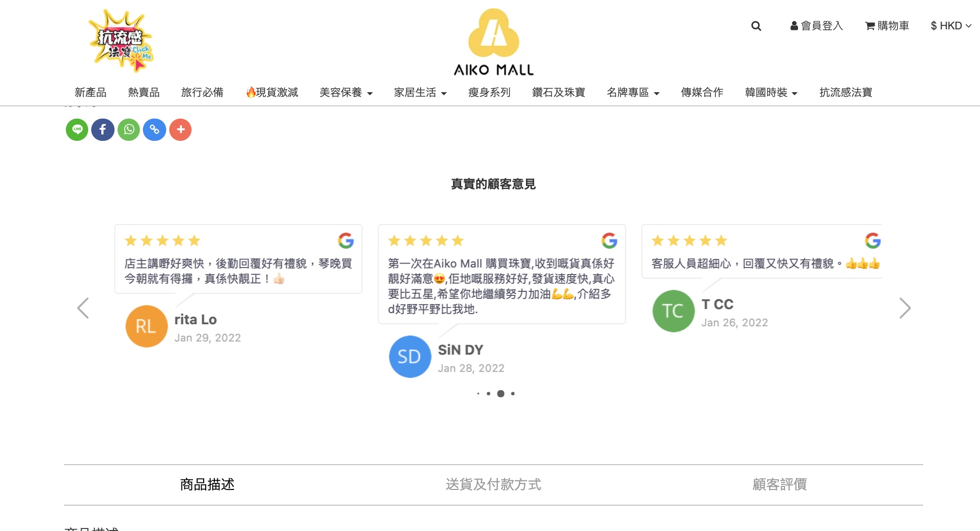Open the search magnifier icon
Screen dimensions: 980x531
coord(756,26)
